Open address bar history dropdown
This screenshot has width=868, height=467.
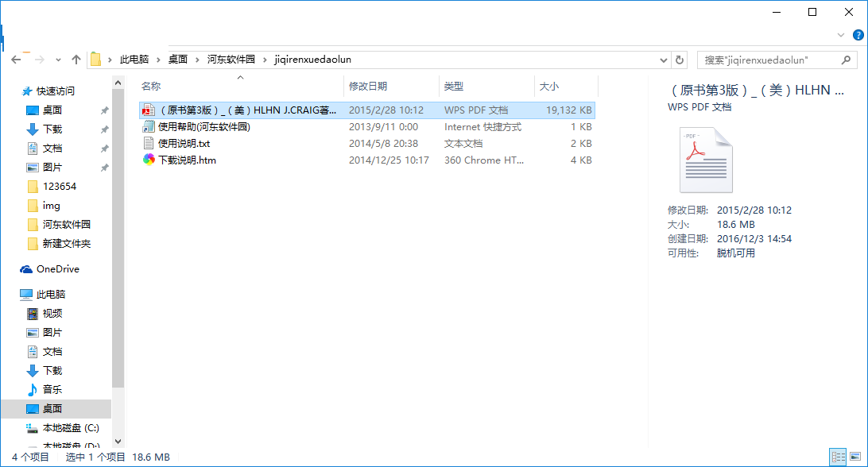pyautogui.click(x=663, y=60)
